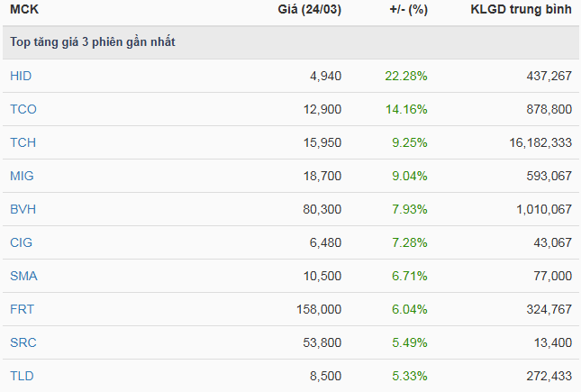Click the 13,400 volume cell for SRC

pyautogui.click(x=550, y=342)
